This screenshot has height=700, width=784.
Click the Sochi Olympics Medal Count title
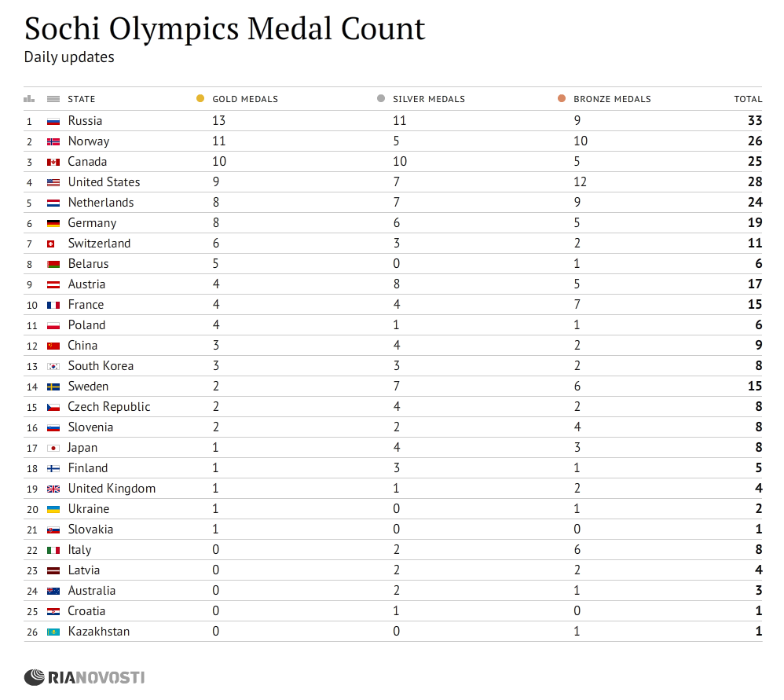225,29
